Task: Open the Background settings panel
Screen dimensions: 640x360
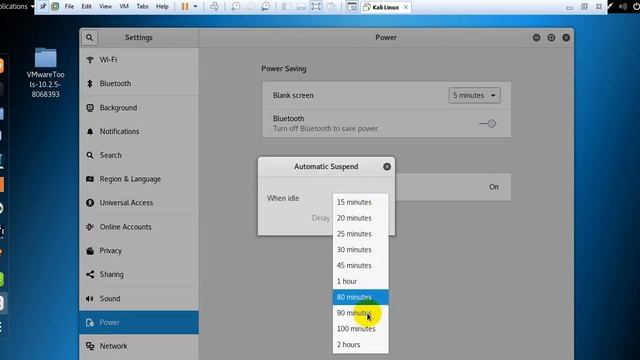Action: [139, 108]
